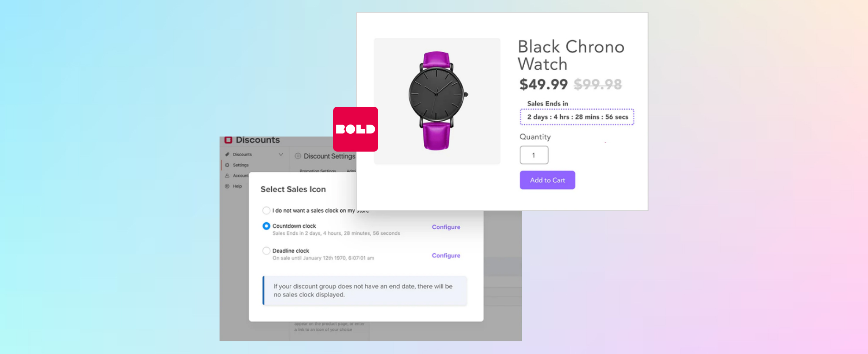Click the Settings gear icon in sidebar

point(227,165)
